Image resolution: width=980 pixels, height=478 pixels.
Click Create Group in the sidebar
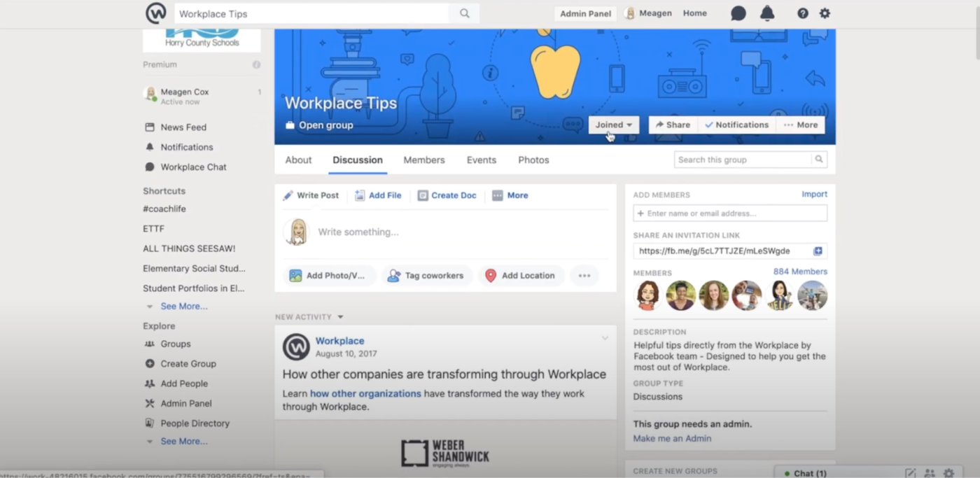click(188, 364)
